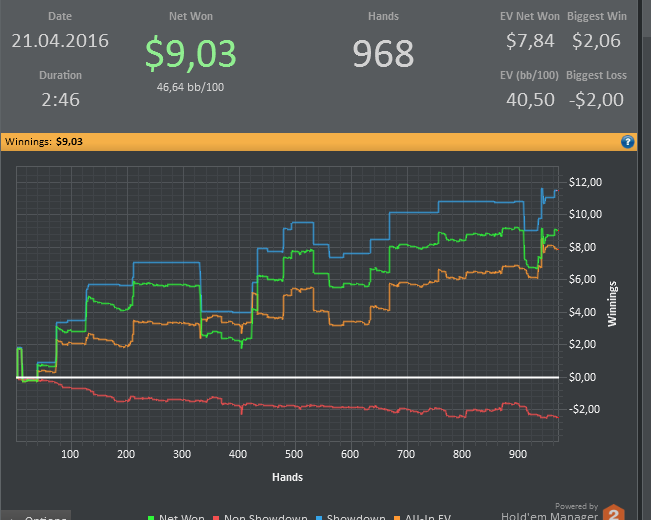651x520 pixels.
Task: Select the EV bb/100 value 40,50
Action: click(530, 100)
